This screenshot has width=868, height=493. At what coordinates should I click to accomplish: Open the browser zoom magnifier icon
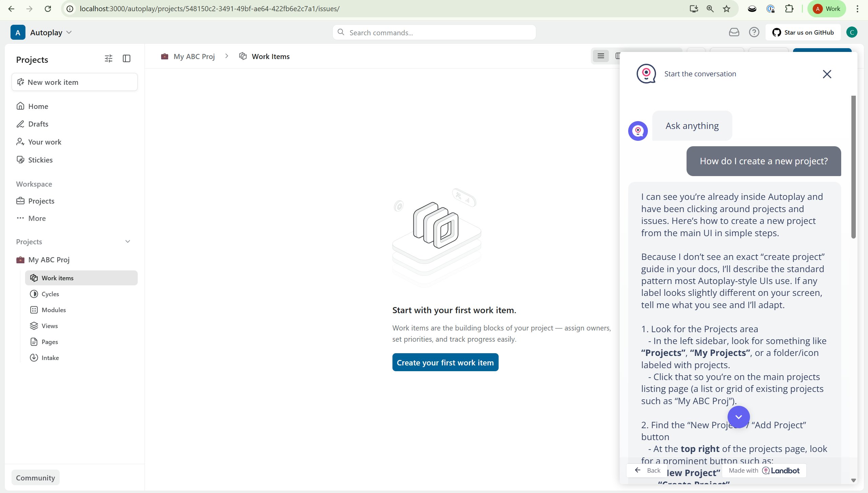coord(710,9)
